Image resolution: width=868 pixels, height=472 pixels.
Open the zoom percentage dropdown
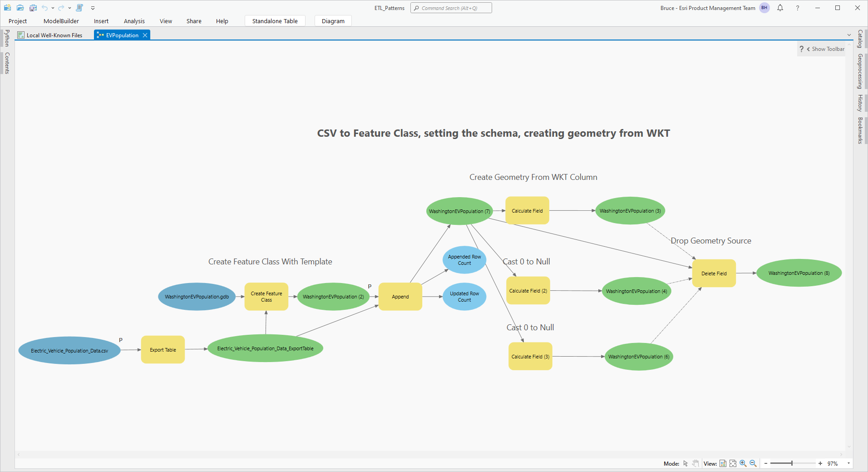848,463
